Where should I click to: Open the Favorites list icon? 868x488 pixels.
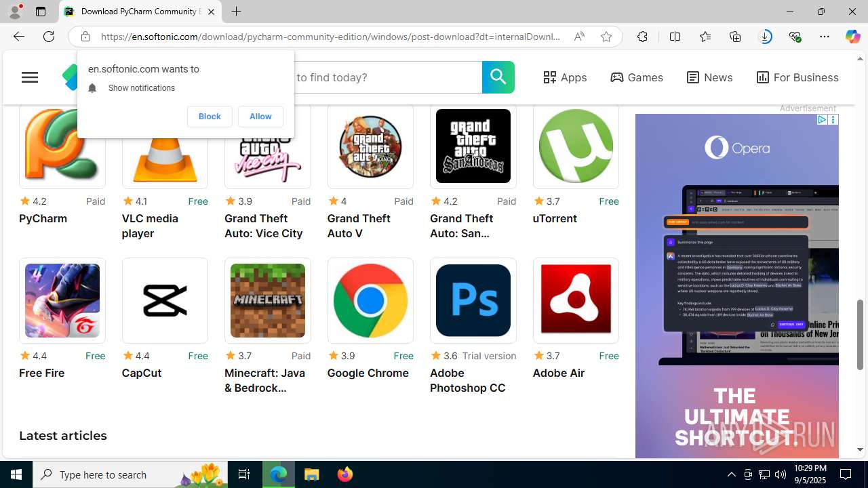tap(705, 37)
